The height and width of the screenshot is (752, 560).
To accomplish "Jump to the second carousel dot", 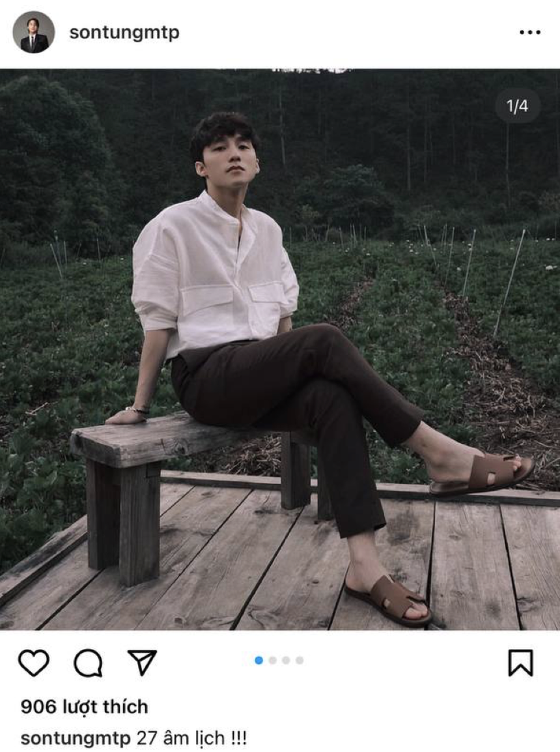I will [272, 660].
